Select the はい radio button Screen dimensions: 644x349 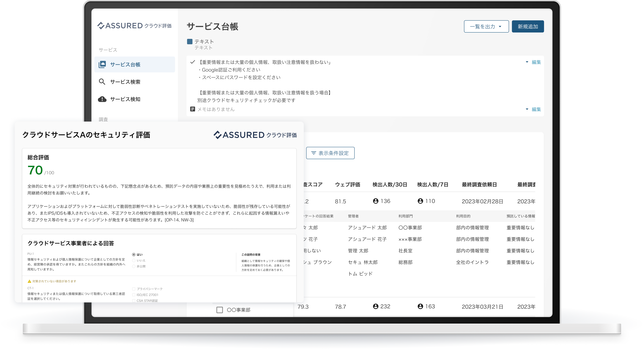pos(134,255)
